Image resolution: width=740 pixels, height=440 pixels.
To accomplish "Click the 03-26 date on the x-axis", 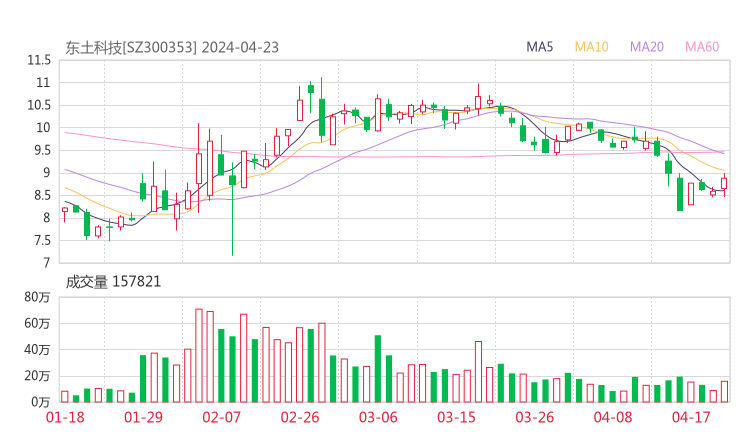I will click(x=534, y=417).
